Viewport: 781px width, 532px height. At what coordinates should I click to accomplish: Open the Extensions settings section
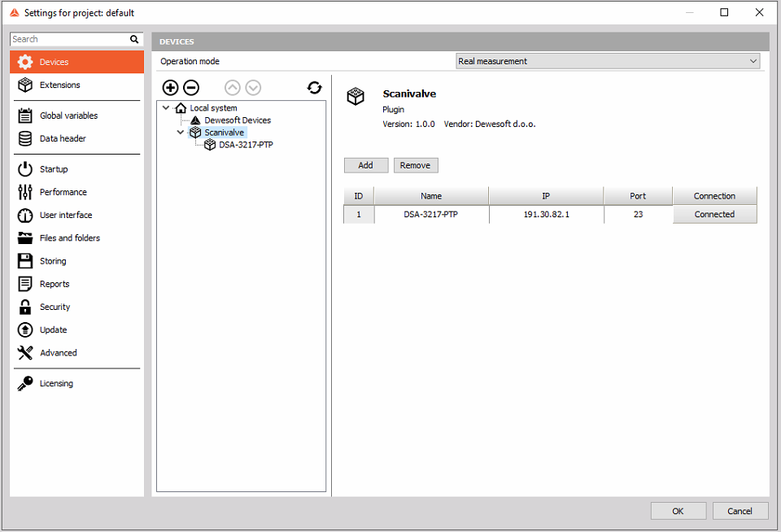click(x=76, y=85)
